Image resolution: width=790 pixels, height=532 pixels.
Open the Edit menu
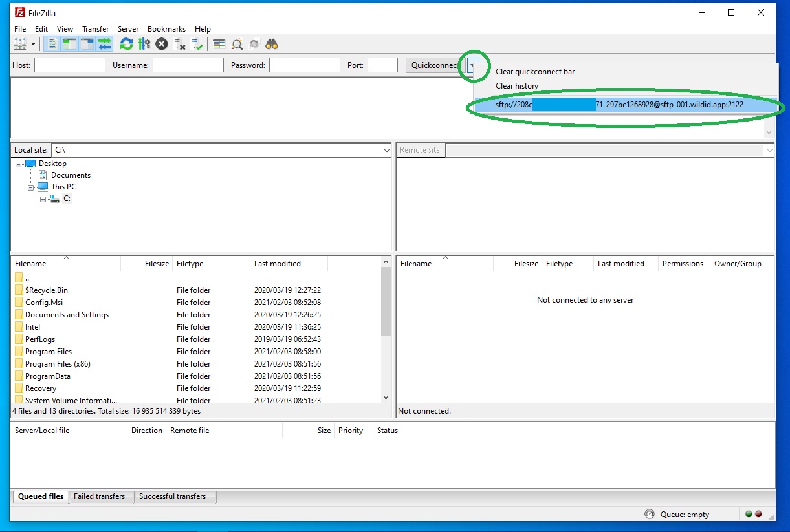41,29
